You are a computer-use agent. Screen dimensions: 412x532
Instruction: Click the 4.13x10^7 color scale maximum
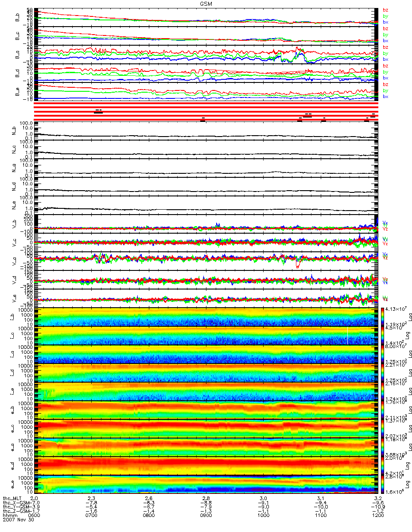coord(396,309)
